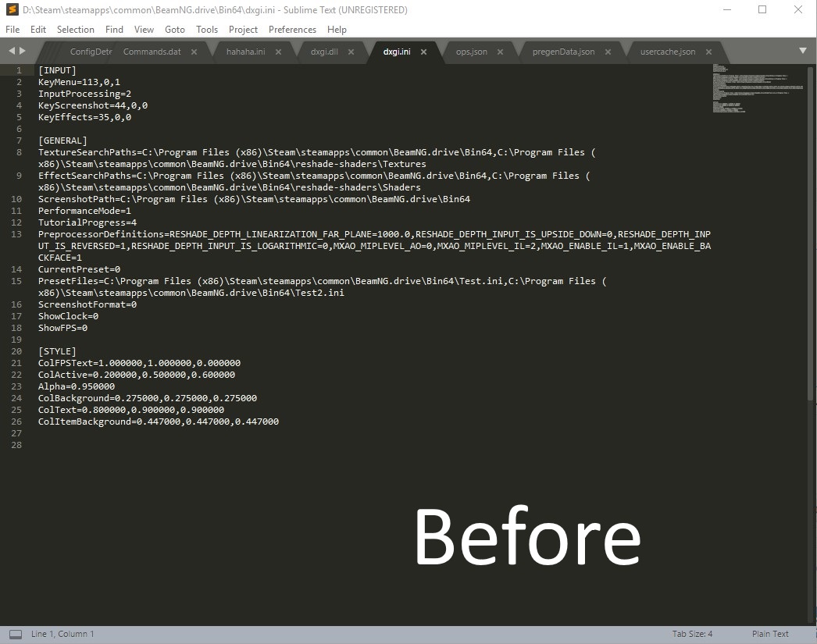Click line number 13 in the gutter
Viewport: 817px width, 644px height.
click(16, 234)
